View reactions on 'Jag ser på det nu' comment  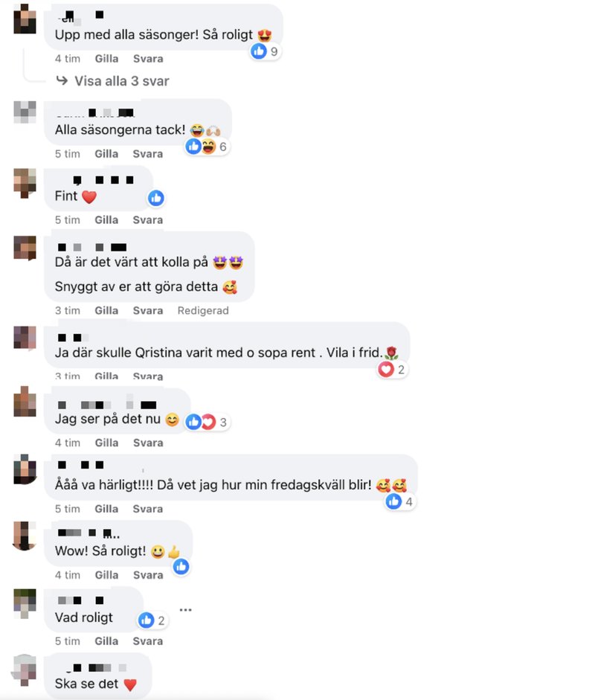(207, 422)
